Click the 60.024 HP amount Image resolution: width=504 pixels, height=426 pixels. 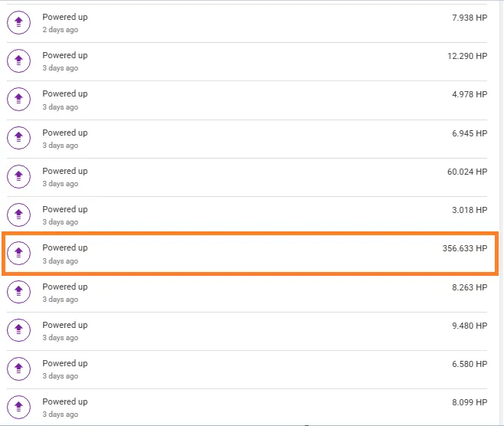[x=467, y=172]
